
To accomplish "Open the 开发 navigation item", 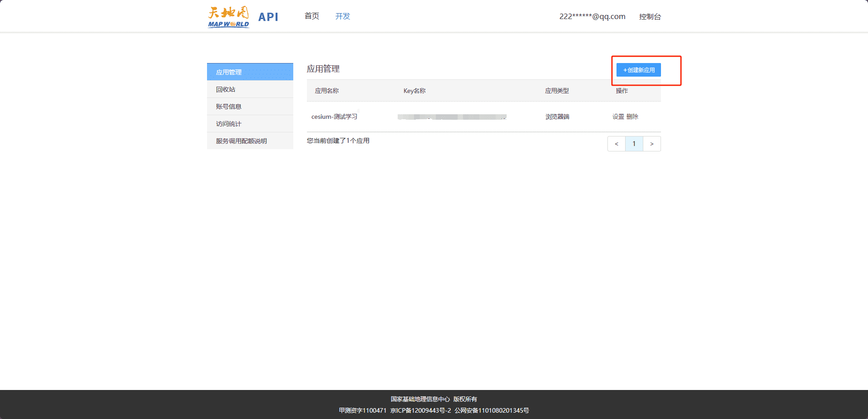I will [x=343, y=16].
